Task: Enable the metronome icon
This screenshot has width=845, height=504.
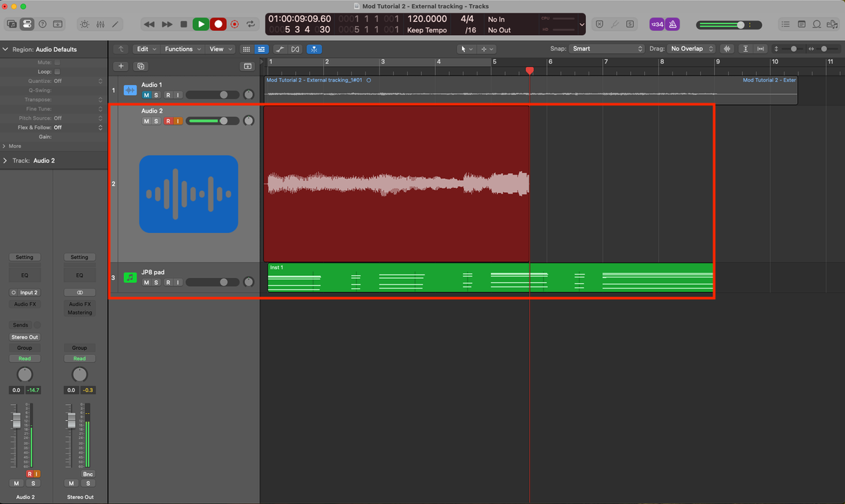Action: 672,24
